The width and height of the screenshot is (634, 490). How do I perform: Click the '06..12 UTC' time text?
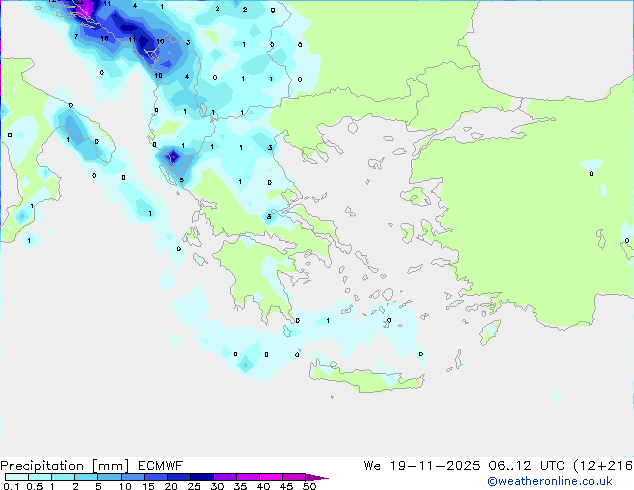click(x=526, y=466)
